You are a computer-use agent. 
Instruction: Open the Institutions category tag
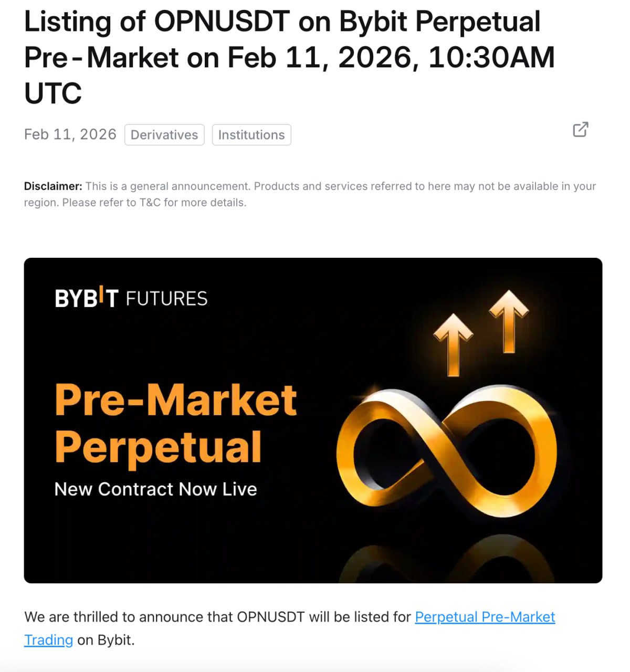click(251, 135)
